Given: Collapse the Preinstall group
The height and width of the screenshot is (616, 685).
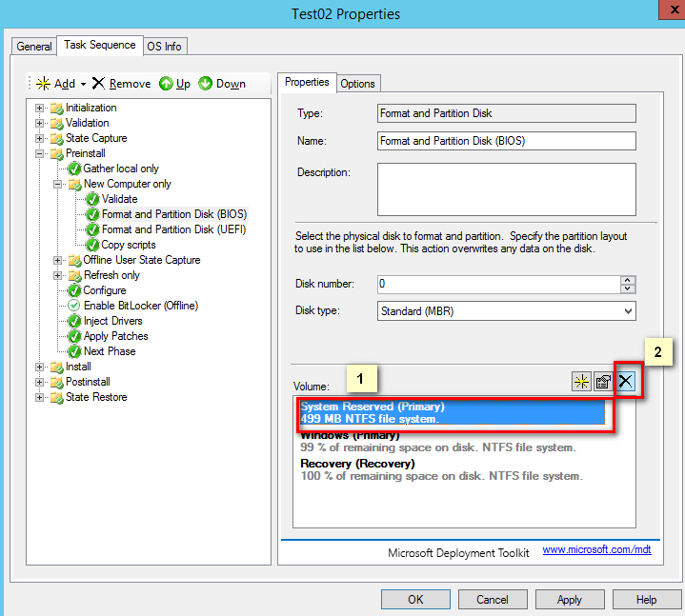Looking at the screenshot, I should tap(40, 153).
